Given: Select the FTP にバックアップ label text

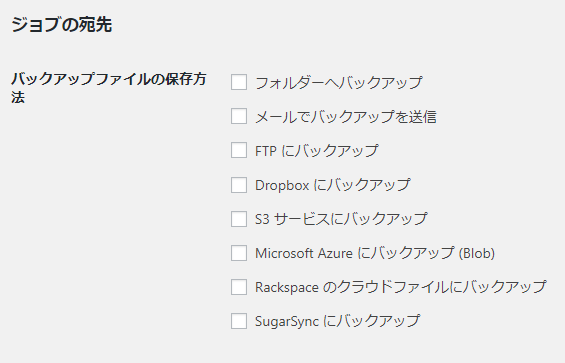Looking at the screenshot, I should pyautogui.click(x=317, y=151).
